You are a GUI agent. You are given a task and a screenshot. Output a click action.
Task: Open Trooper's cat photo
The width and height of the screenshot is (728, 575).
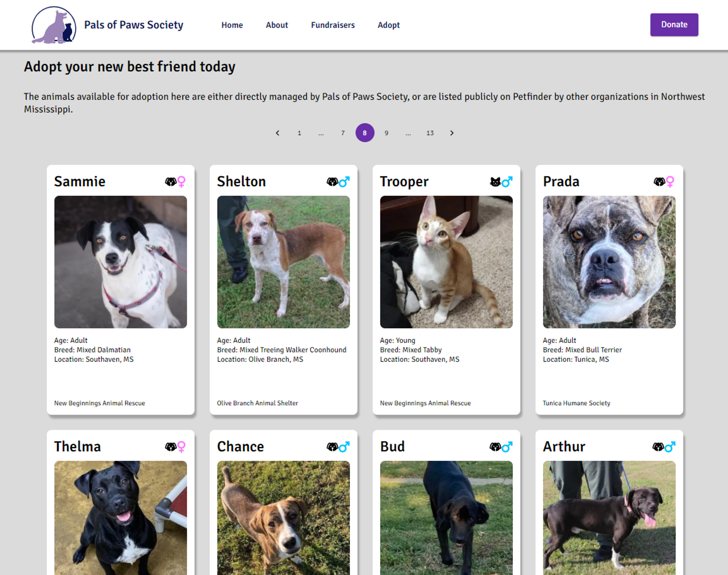(x=446, y=262)
